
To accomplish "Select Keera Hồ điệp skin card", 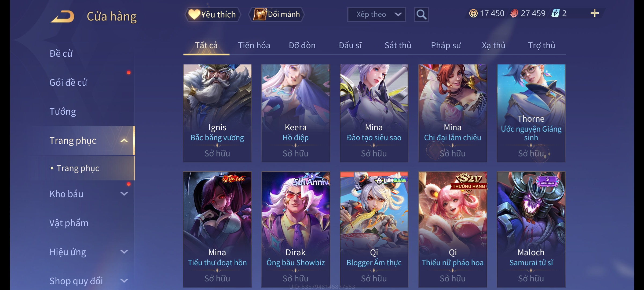I will [295, 113].
